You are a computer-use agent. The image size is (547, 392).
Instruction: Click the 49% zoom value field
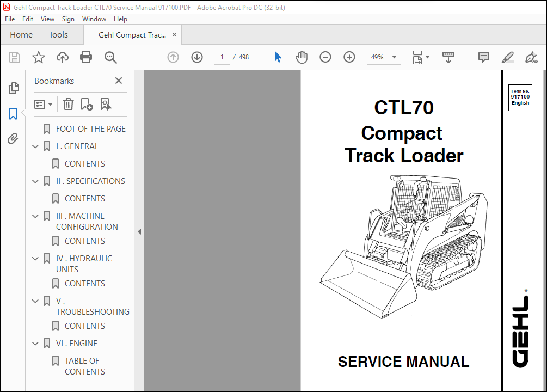coord(377,57)
